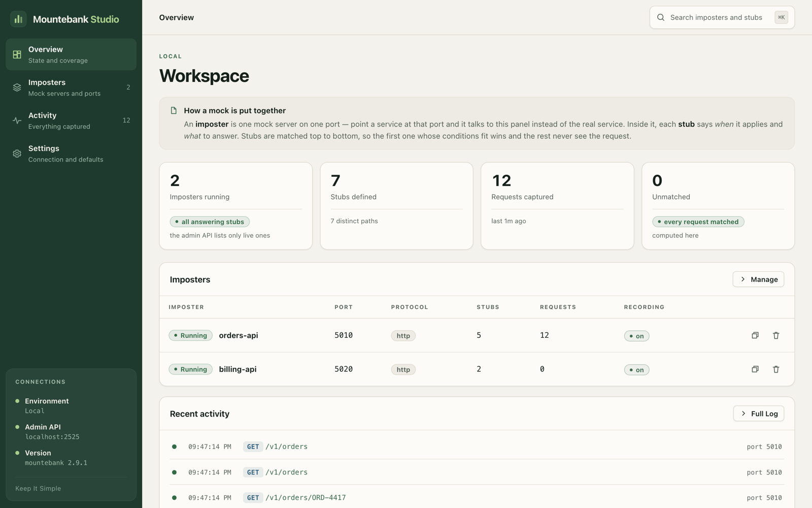Click the Running badge for orders-api
The width and height of the screenshot is (812, 508).
tap(190, 335)
